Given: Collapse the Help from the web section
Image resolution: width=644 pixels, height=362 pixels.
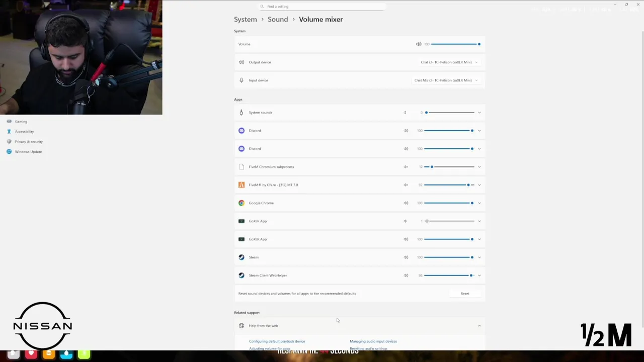Looking at the screenshot, I should [479, 326].
